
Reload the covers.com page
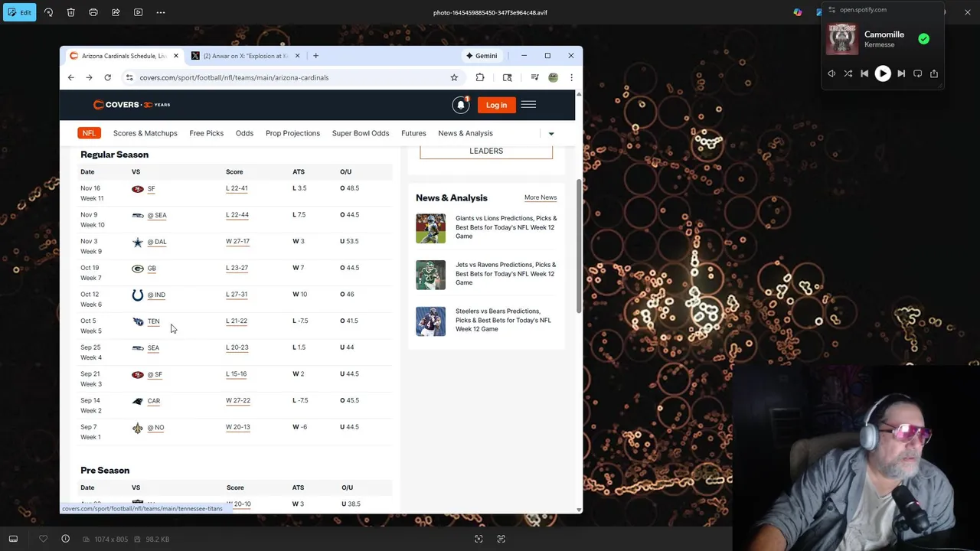[107, 77]
